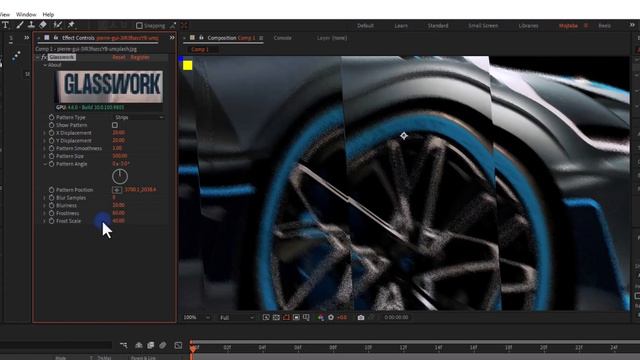Viewport: 640px width, 360px height.
Task: Click the Reset Exposure aperture icon
Action: pyautogui.click(x=331, y=317)
